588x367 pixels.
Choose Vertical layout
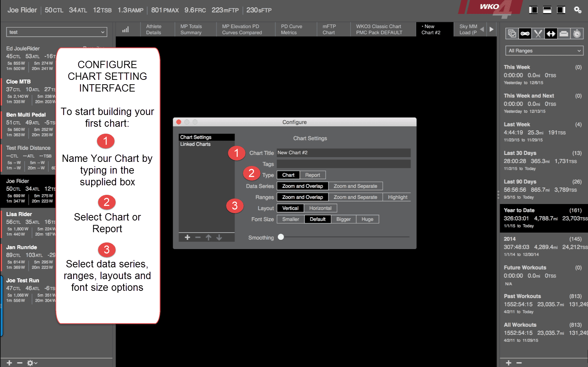pos(291,208)
